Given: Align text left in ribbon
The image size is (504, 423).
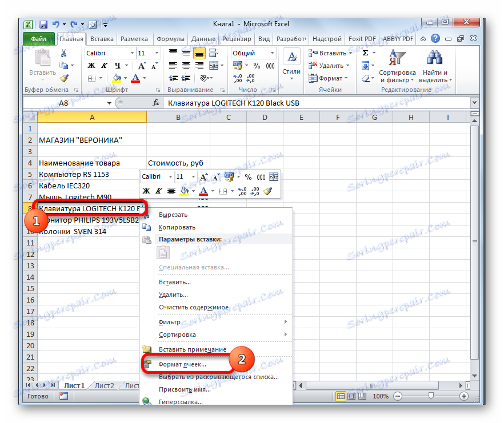Looking at the screenshot, I should [x=173, y=66].
